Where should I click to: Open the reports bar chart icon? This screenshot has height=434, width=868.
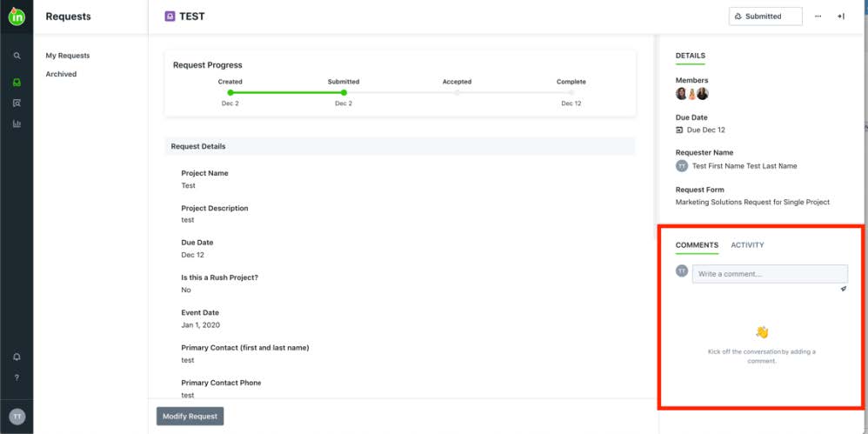click(x=17, y=124)
